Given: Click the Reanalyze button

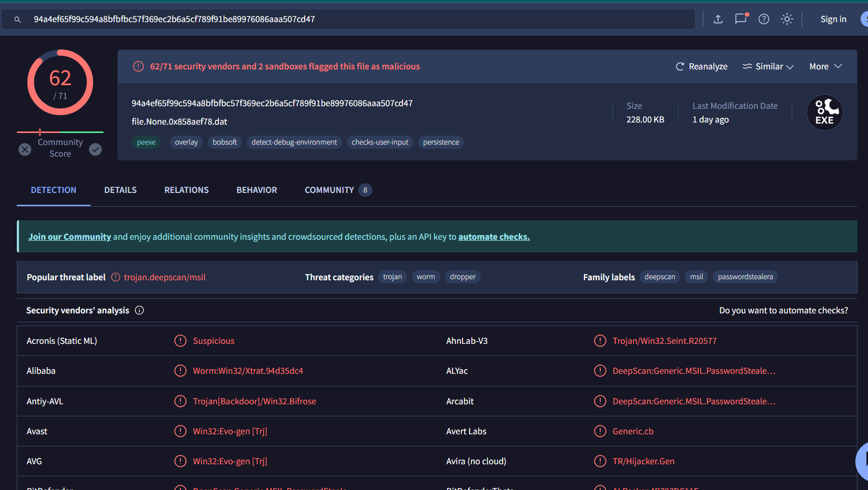Looking at the screenshot, I should click(702, 67).
